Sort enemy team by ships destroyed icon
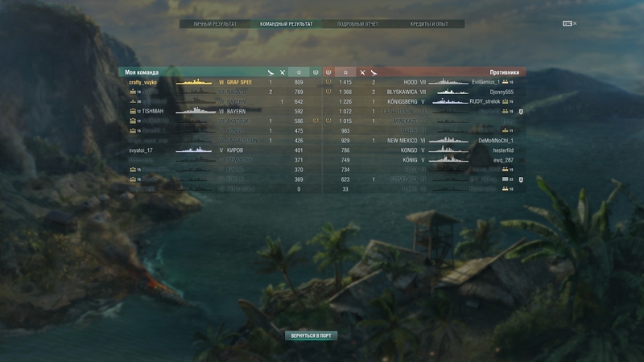This screenshot has width=644, height=362. tap(362, 72)
